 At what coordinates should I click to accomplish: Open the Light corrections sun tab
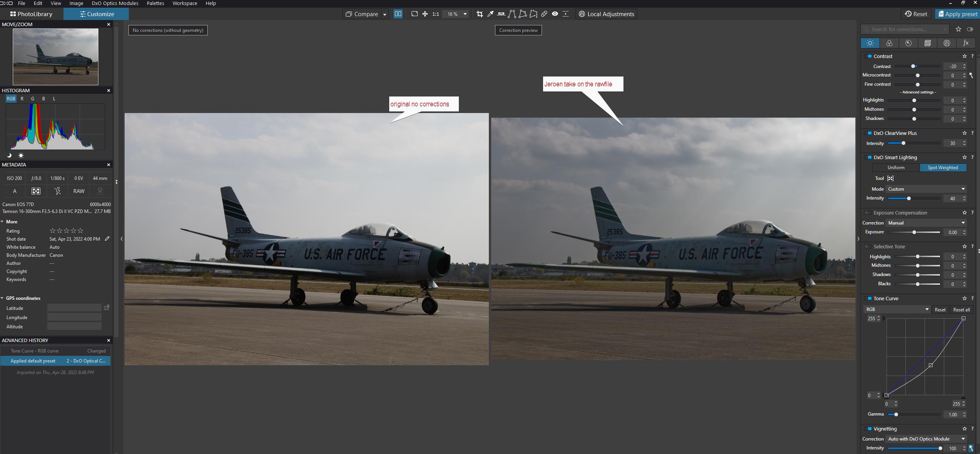(x=870, y=43)
